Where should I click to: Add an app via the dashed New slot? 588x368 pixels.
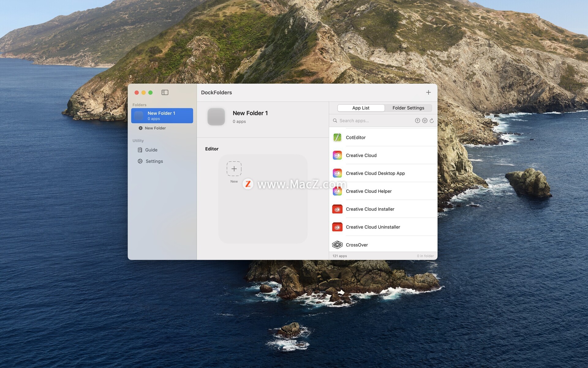click(x=234, y=169)
